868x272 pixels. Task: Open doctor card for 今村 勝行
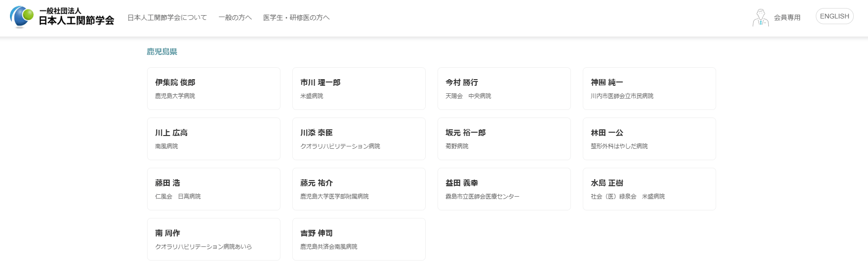(x=504, y=89)
